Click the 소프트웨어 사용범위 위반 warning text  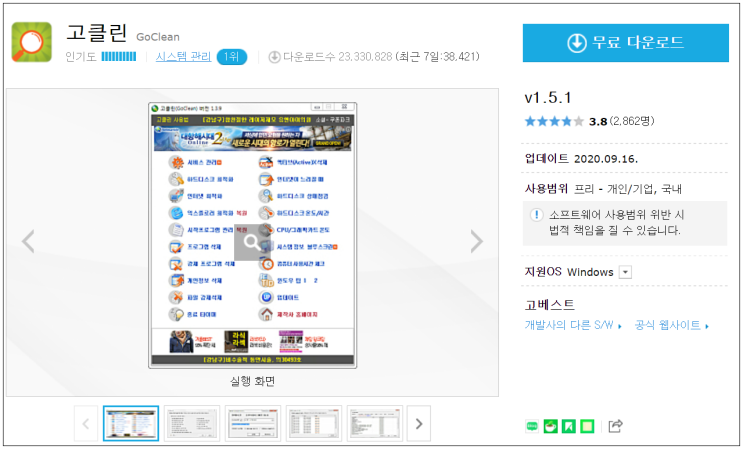616,223
